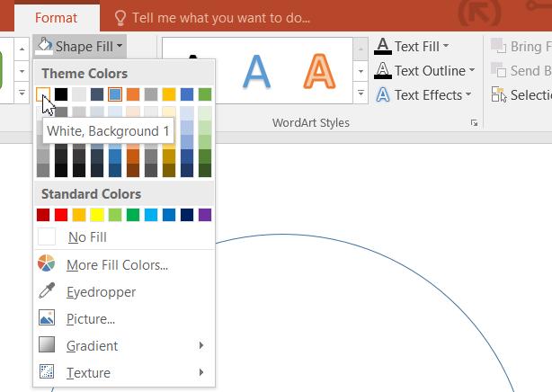Click the More Fill Colors color wheel icon
552x392 pixels.
48,264
